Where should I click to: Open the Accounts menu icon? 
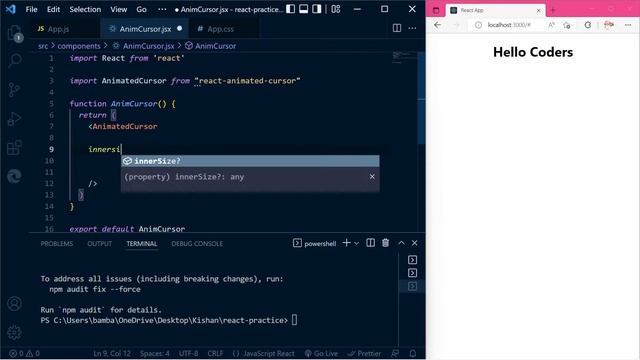tap(14, 303)
